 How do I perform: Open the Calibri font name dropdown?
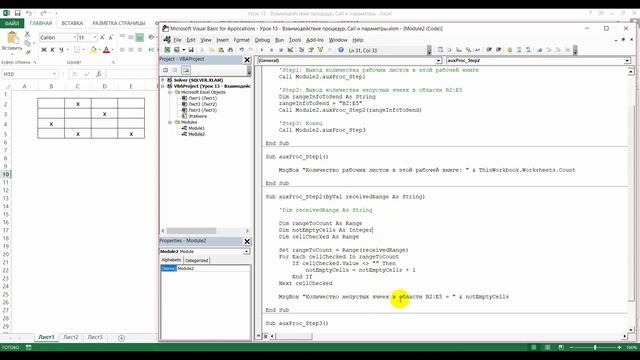pyautogui.click(x=75, y=38)
